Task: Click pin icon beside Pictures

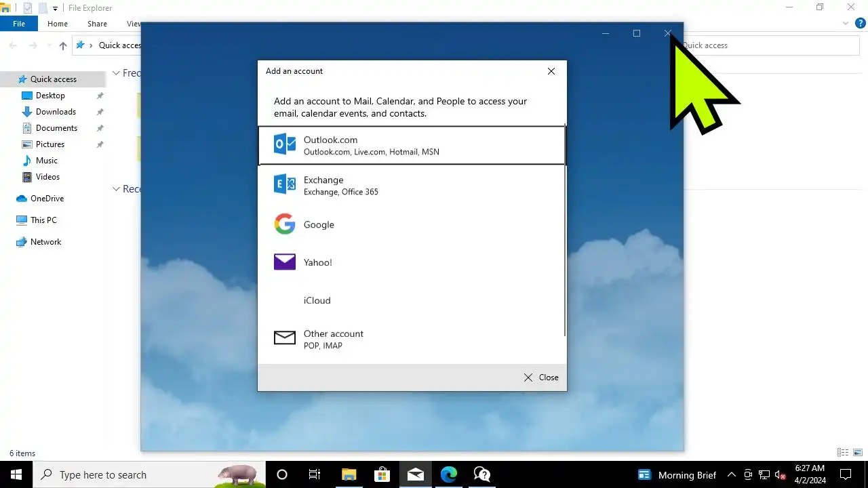Action: 100,144
